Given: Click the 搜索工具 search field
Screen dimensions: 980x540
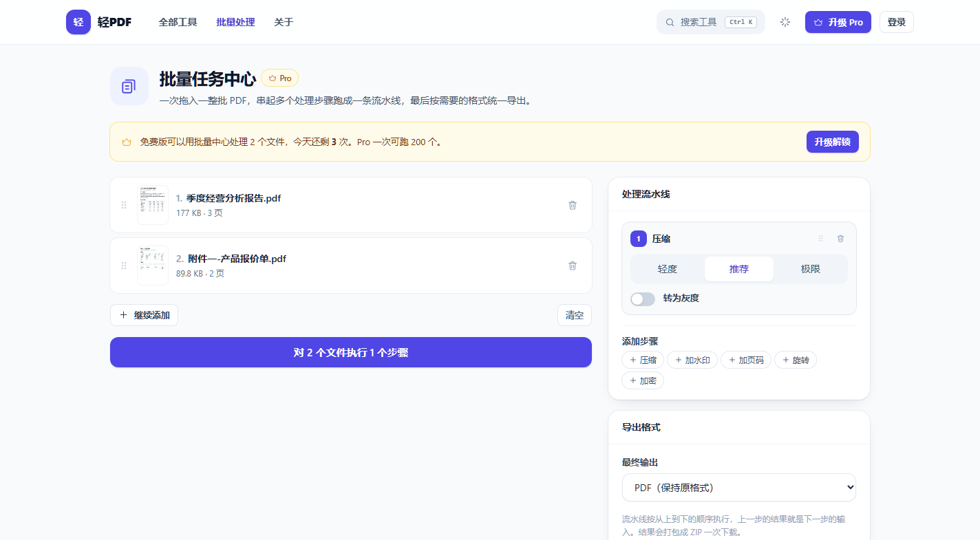Looking at the screenshot, I should pyautogui.click(x=711, y=22).
